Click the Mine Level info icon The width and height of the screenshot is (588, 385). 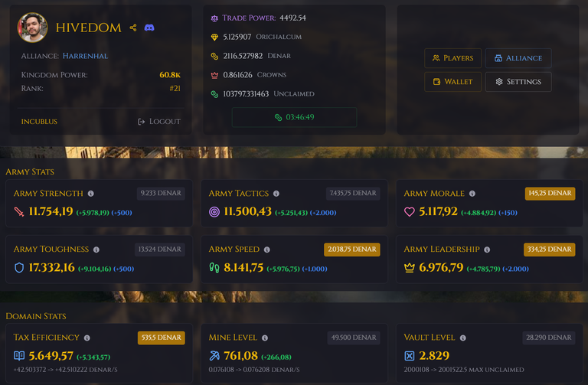click(x=265, y=338)
